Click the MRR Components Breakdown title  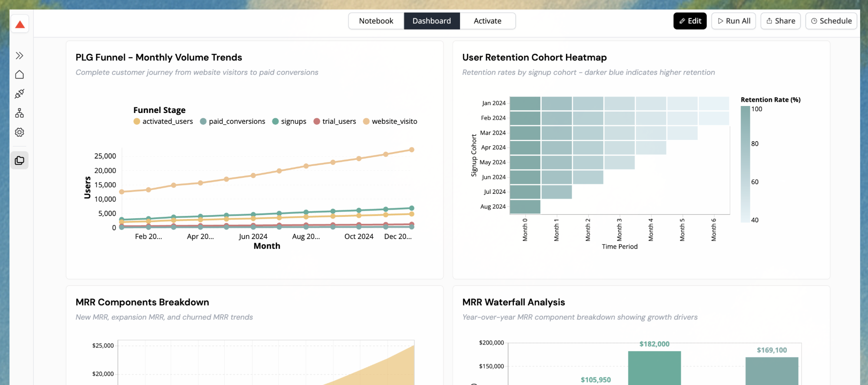(142, 302)
